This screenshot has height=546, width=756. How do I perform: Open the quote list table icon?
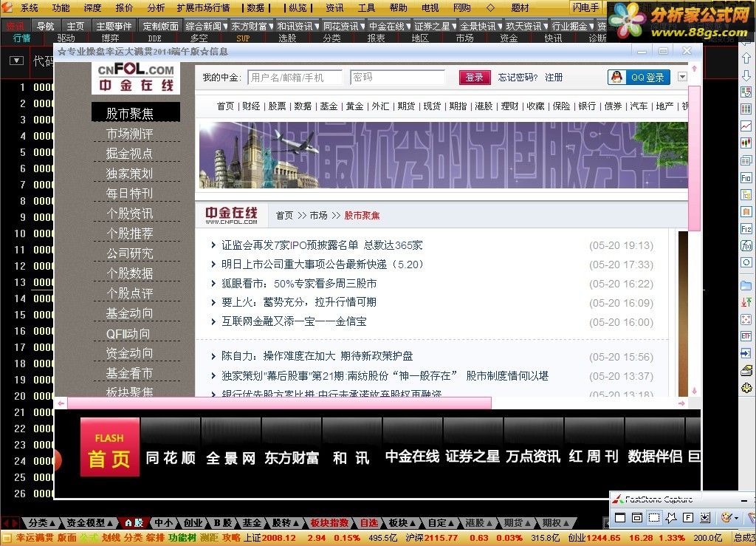pos(746,109)
